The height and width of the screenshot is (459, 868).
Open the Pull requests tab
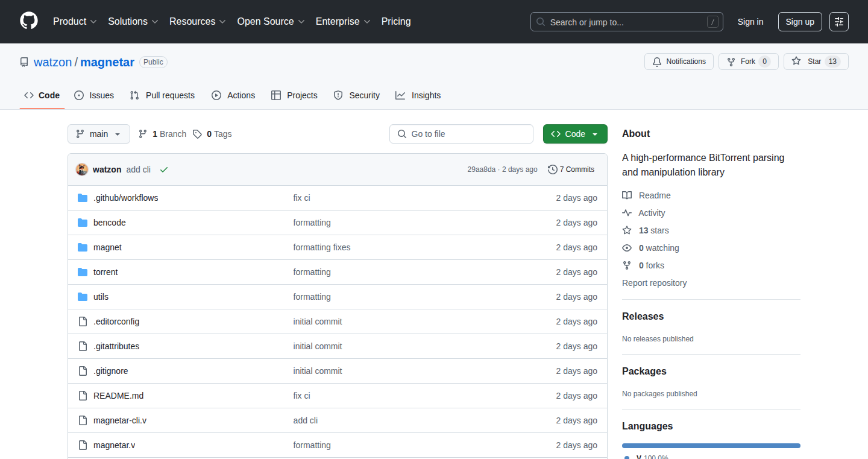pos(162,95)
